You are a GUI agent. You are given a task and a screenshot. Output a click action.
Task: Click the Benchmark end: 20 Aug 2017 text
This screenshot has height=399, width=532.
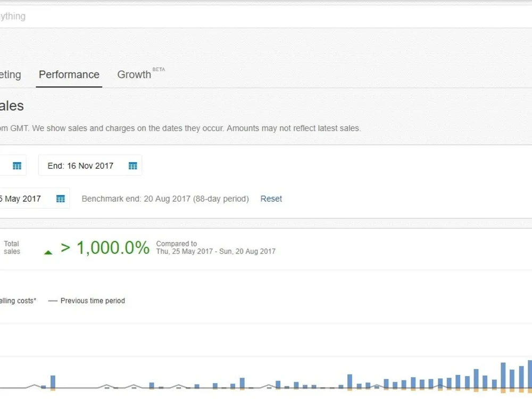click(165, 199)
